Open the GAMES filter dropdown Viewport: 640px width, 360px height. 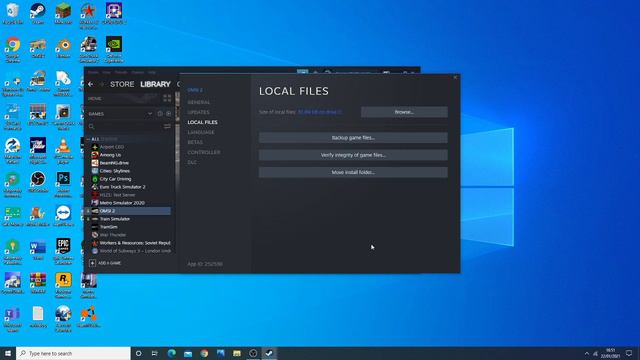[x=150, y=113]
